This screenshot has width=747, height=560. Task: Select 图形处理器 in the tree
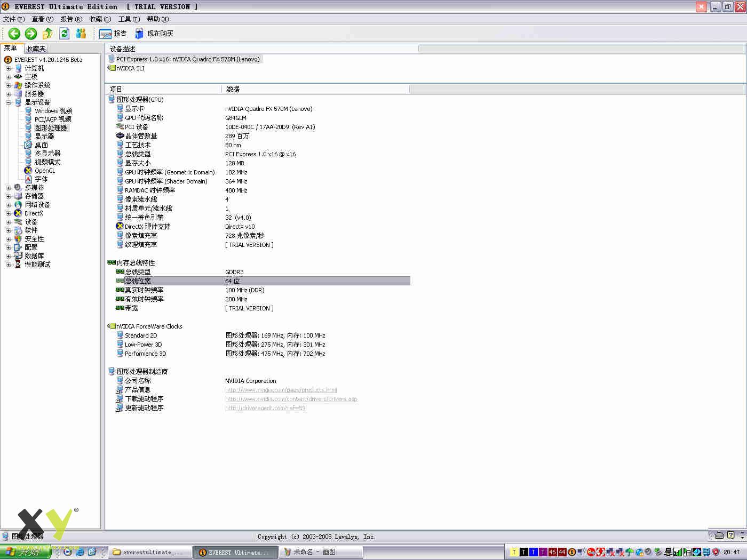[51, 128]
